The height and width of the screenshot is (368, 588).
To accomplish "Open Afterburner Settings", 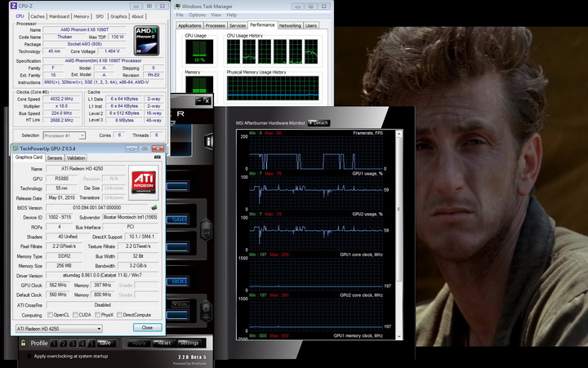I will click(189, 343).
